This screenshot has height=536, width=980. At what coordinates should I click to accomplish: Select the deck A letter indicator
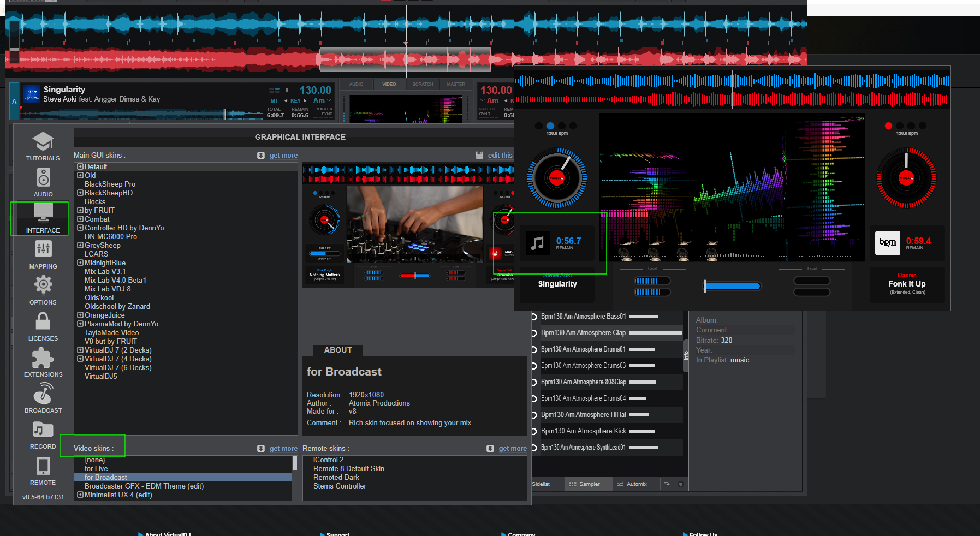[14, 101]
